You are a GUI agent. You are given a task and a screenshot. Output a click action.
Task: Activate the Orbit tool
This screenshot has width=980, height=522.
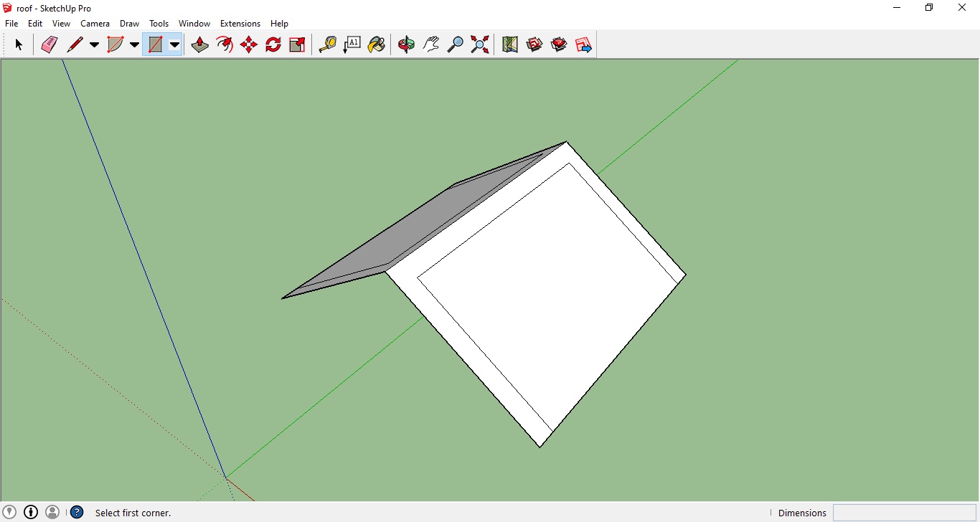[406, 44]
